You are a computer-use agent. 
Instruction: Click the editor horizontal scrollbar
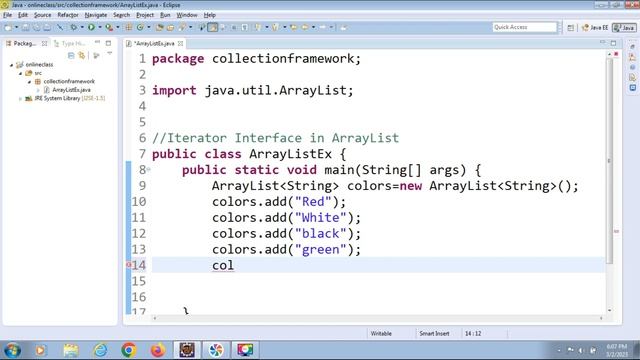378,318
